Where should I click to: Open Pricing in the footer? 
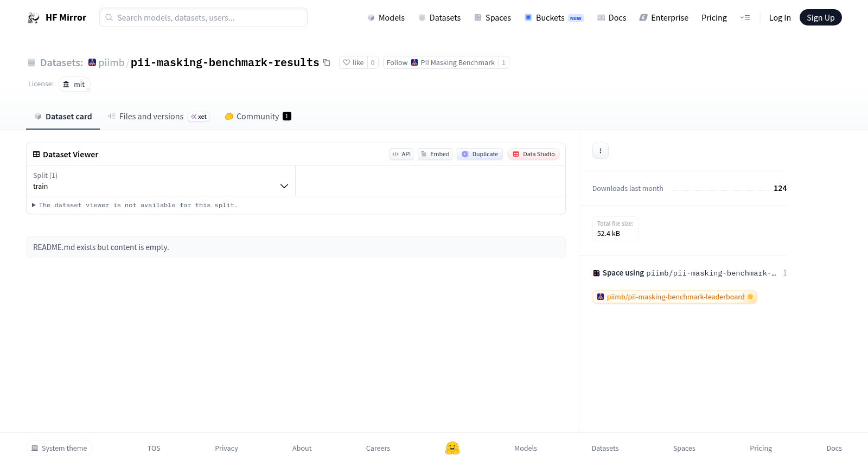(x=761, y=448)
